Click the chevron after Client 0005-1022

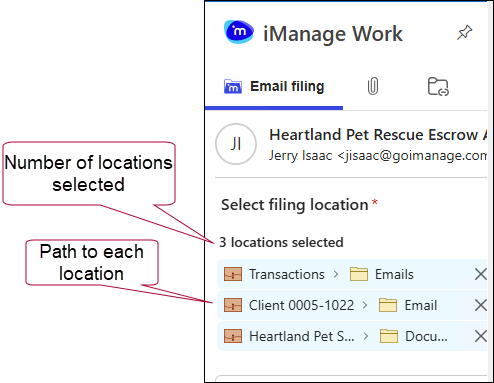[365, 305]
